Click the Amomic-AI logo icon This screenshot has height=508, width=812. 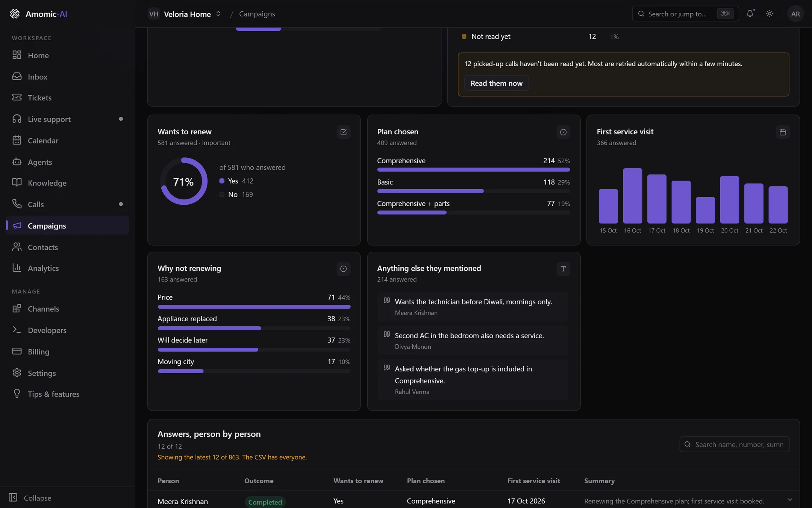point(15,14)
